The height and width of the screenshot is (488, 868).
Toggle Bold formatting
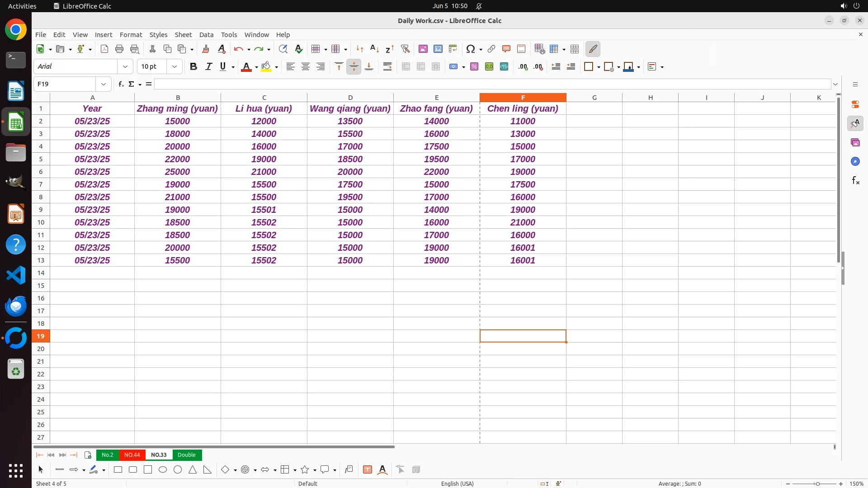click(193, 67)
